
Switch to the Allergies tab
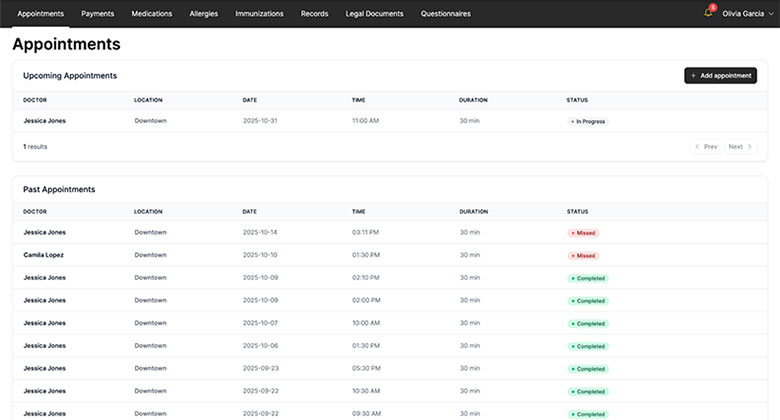point(203,14)
